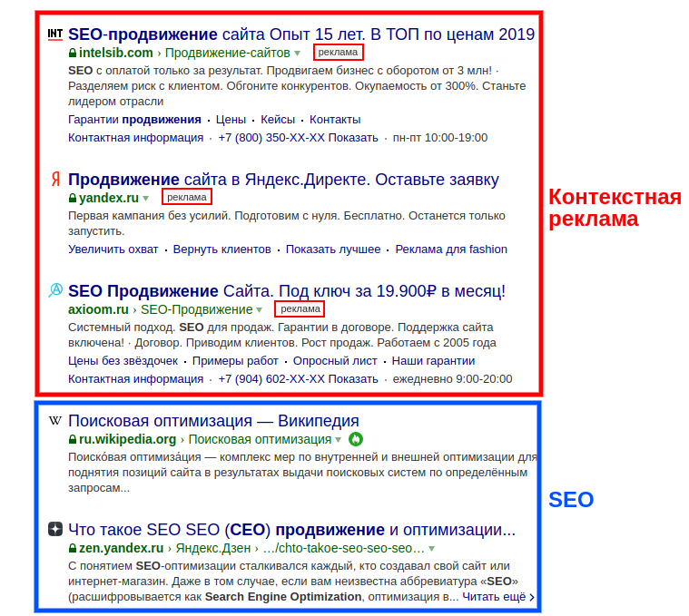Click the SEO-Продвижение breadcrumb of axioom
Viewport: 689px width, 616px height.
[196, 309]
